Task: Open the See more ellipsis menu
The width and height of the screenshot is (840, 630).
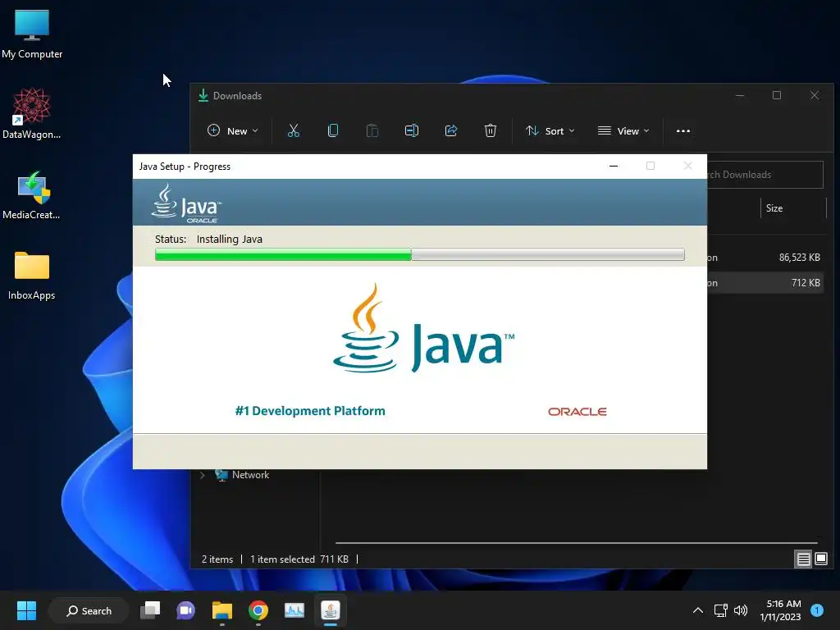Action: [683, 130]
